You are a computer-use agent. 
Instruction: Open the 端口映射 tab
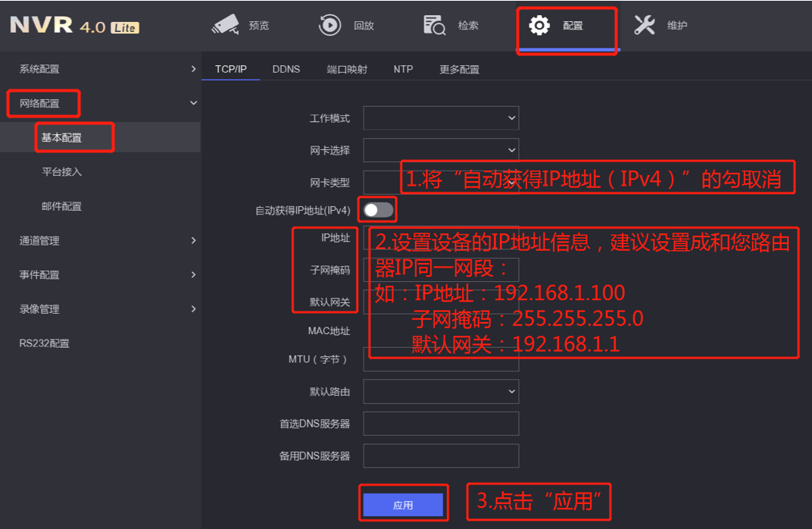tap(344, 68)
